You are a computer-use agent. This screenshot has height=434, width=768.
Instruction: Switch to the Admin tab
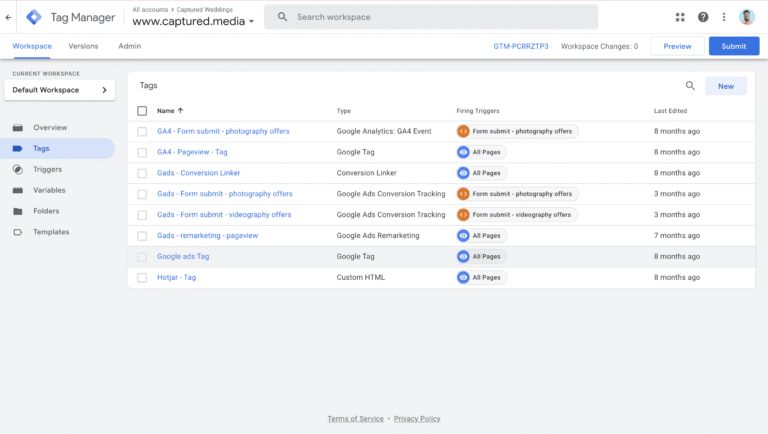click(129, 46)
